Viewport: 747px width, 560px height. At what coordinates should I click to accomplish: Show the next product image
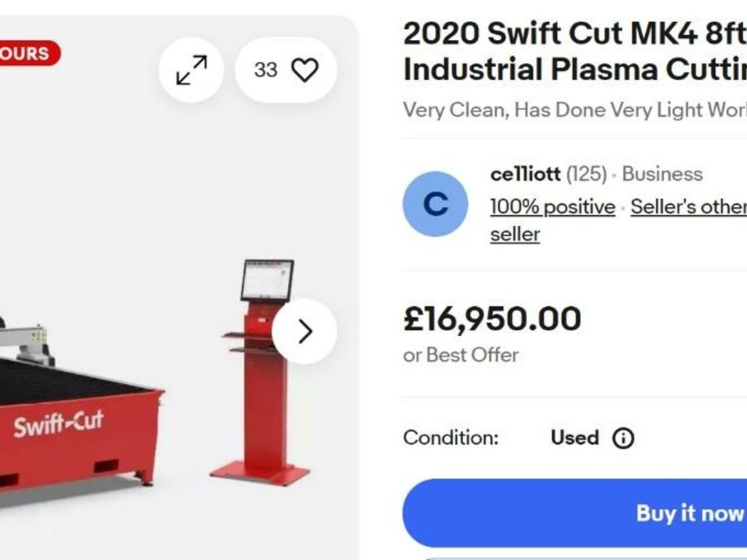(x=304, y=331)
